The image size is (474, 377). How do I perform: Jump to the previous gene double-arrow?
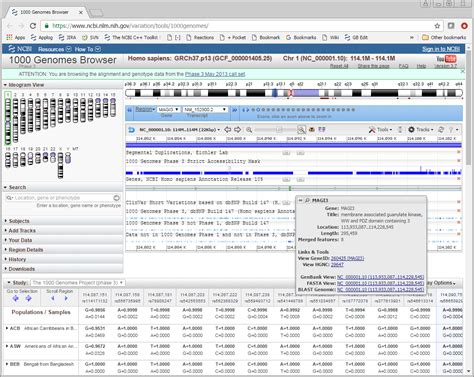click(130, 110)
